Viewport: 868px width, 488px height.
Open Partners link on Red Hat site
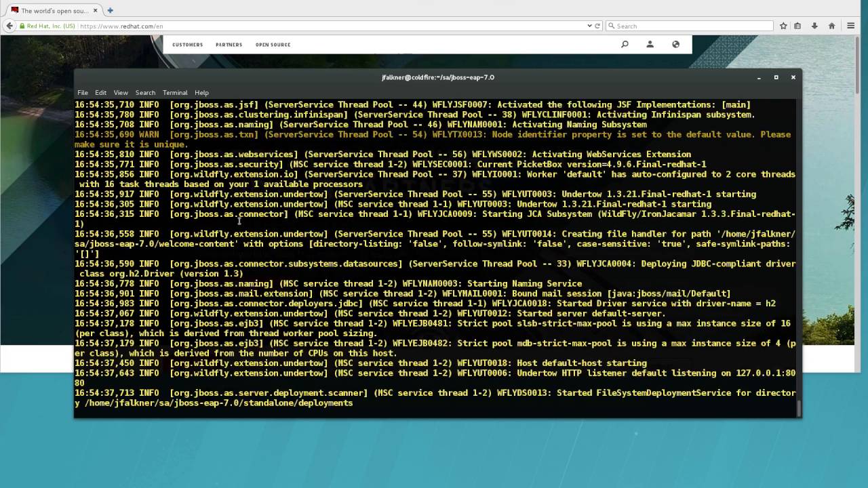pos(229,45)
